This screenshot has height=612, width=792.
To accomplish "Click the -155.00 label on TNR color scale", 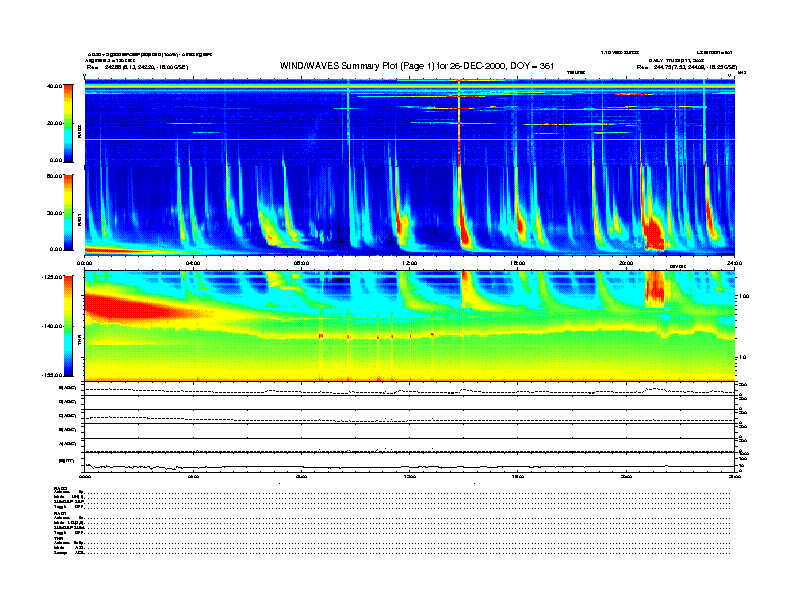I will [x=52, y=375].
